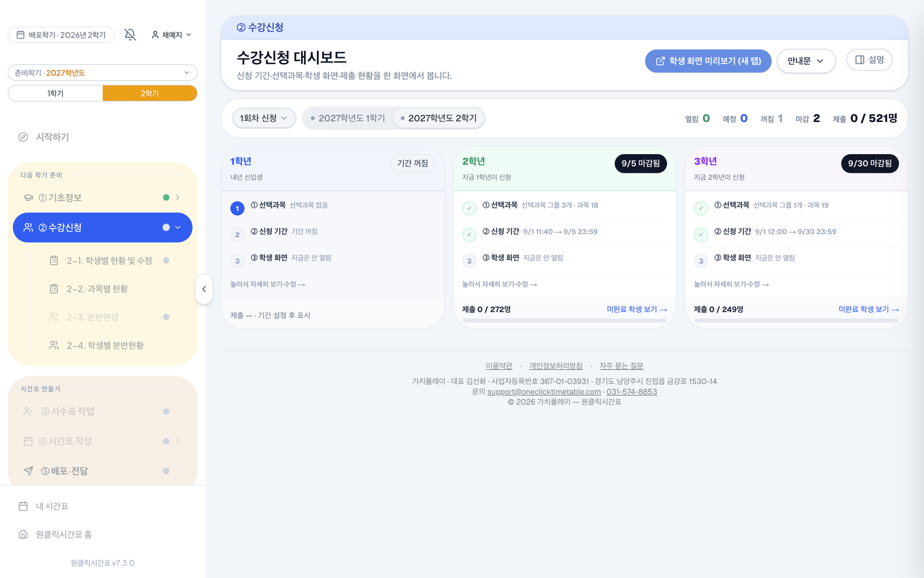
Task: Click the graduation cap icon for 기초정보
Action: 28,198
